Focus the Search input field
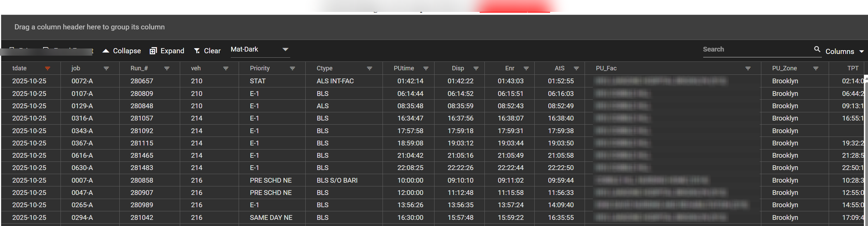This screenshot has width=868, height=226. (757, 49)
